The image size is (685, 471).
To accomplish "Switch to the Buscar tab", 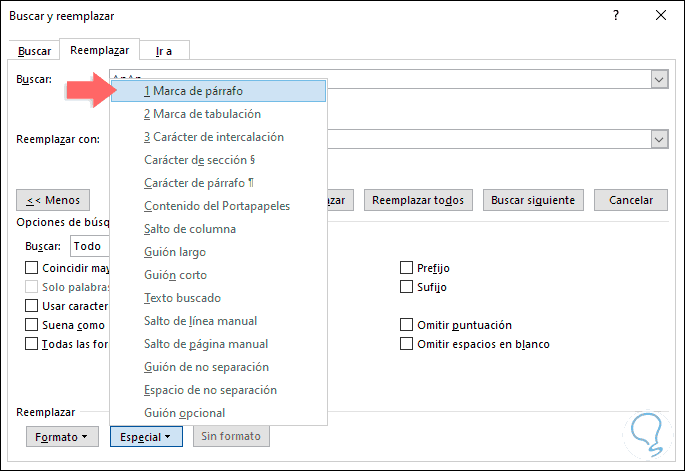I will 34,50.
